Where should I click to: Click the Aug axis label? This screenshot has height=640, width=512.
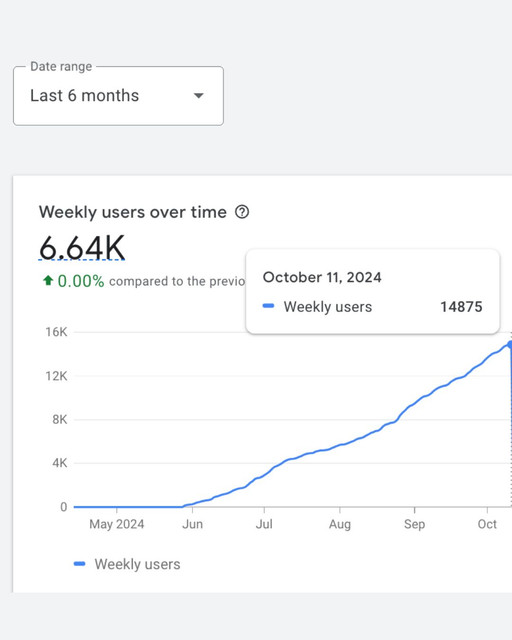click(x=340, y=524)
